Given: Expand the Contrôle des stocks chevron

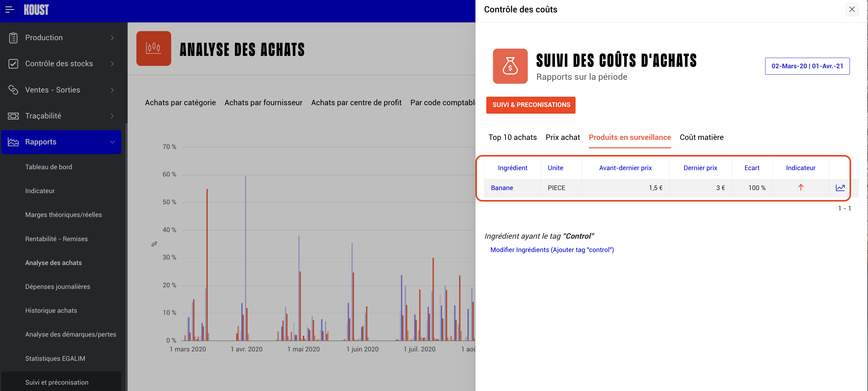Looking at the screenshot, I should 112,64.
